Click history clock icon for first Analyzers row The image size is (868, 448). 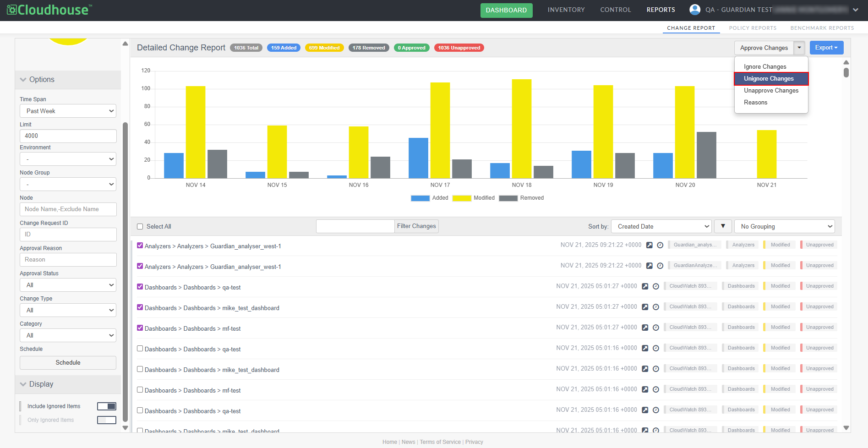[x=660, y=245]
